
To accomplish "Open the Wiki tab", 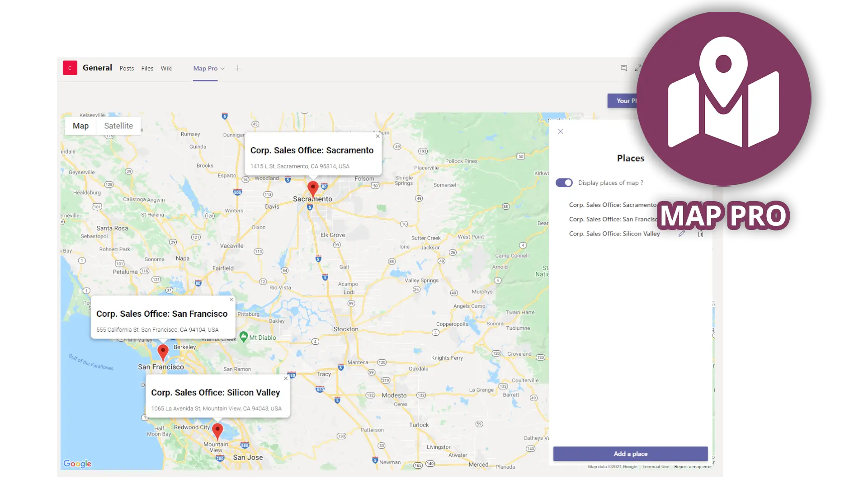I will (x=166, y=68).
